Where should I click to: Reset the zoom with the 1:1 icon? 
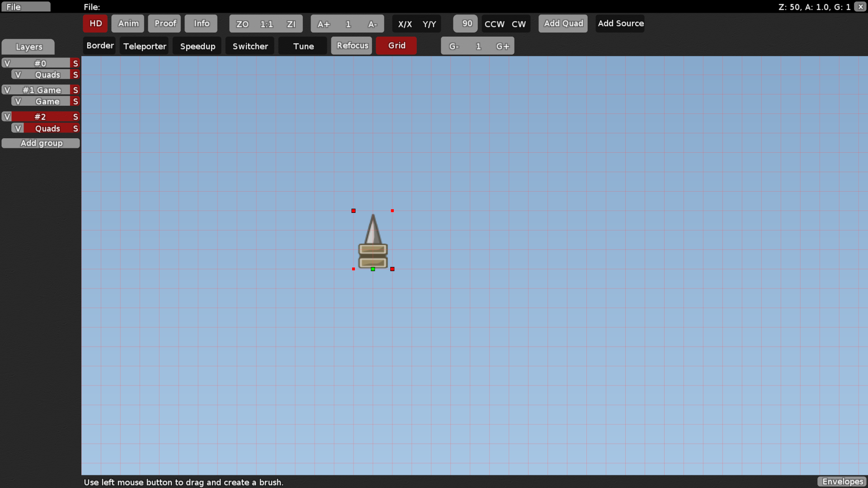(x=267, y=23)
